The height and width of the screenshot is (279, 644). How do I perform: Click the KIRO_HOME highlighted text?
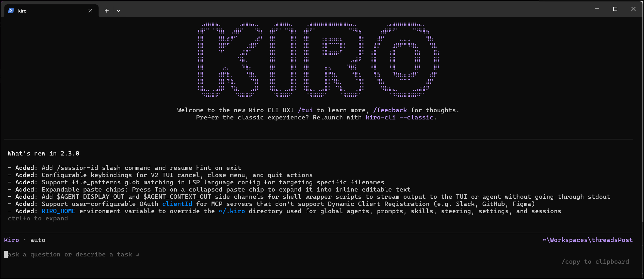click(59, 211)
